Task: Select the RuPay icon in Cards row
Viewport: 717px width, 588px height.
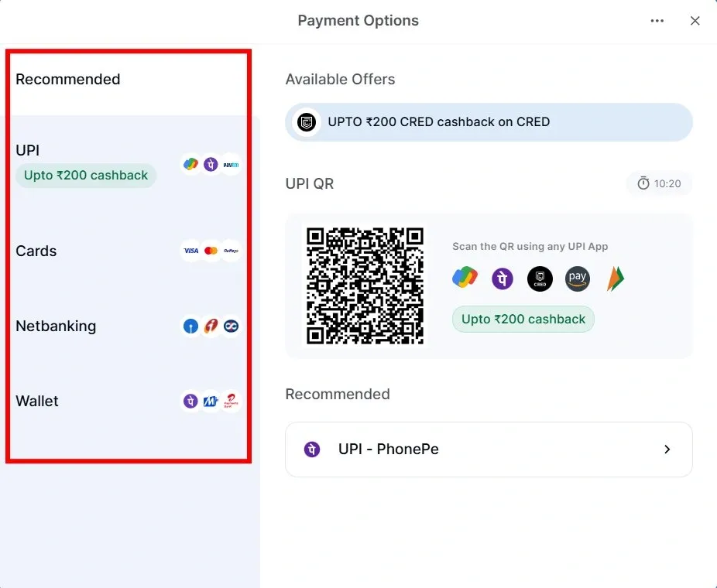Action: [x=230, y=251]
